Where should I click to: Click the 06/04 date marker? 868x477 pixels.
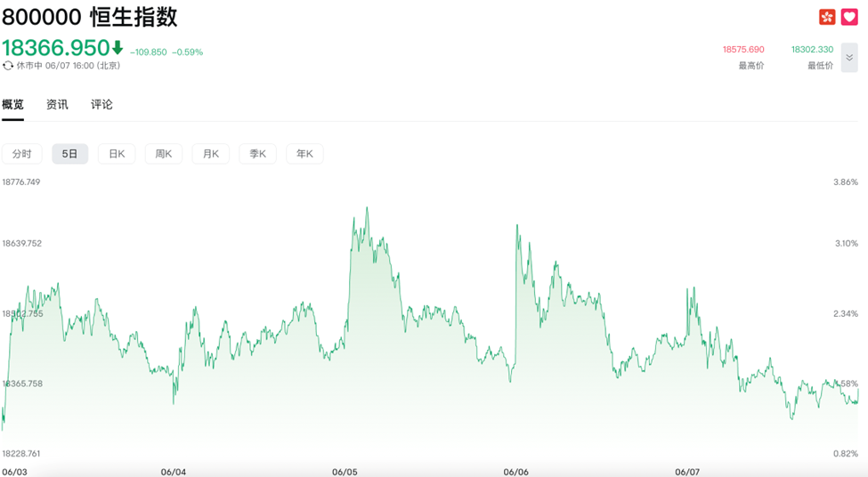tap(174, 472)
